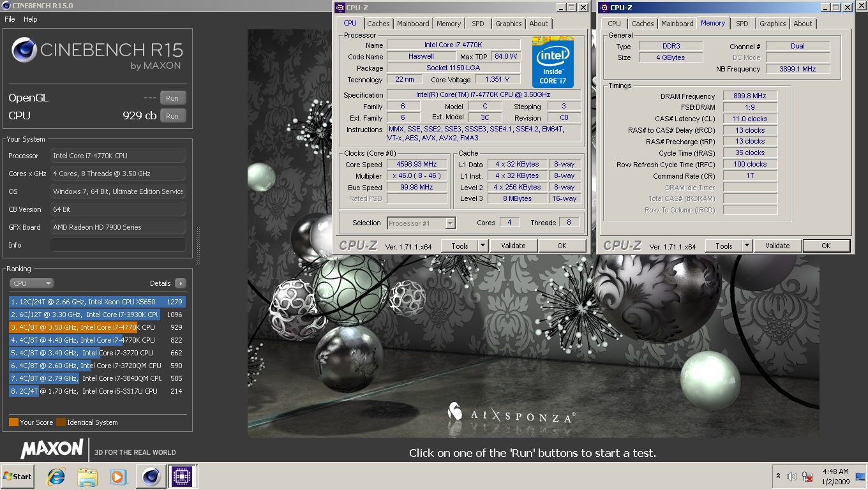Screen dimensions: 868x490
Task: Switch to Mainboard tab in left CPU-Z
Action: click(413, 24)
